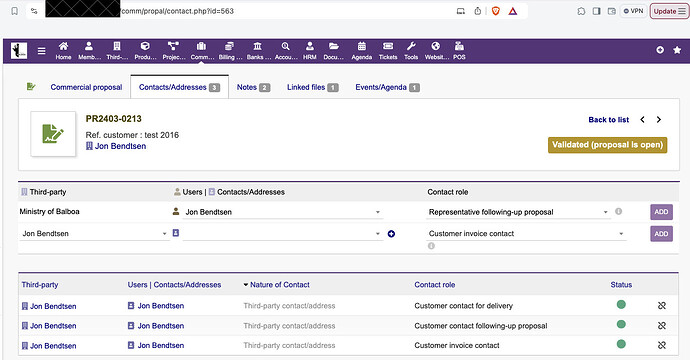Sort by Status column header

tap(621, 285)
